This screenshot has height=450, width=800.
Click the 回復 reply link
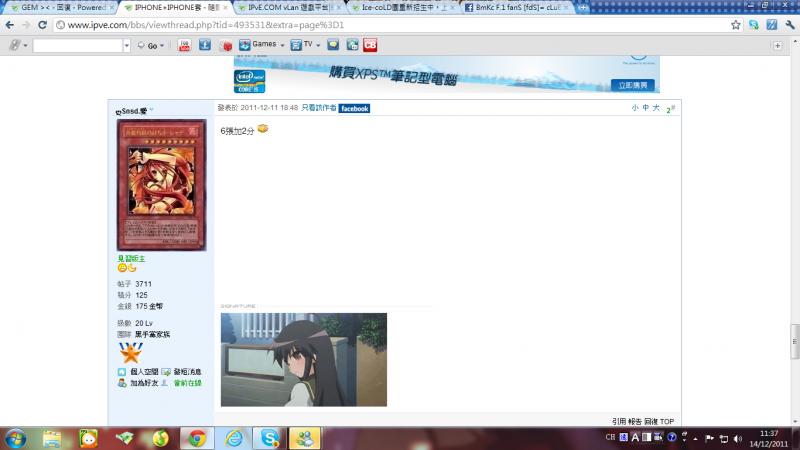click(651, 421)
